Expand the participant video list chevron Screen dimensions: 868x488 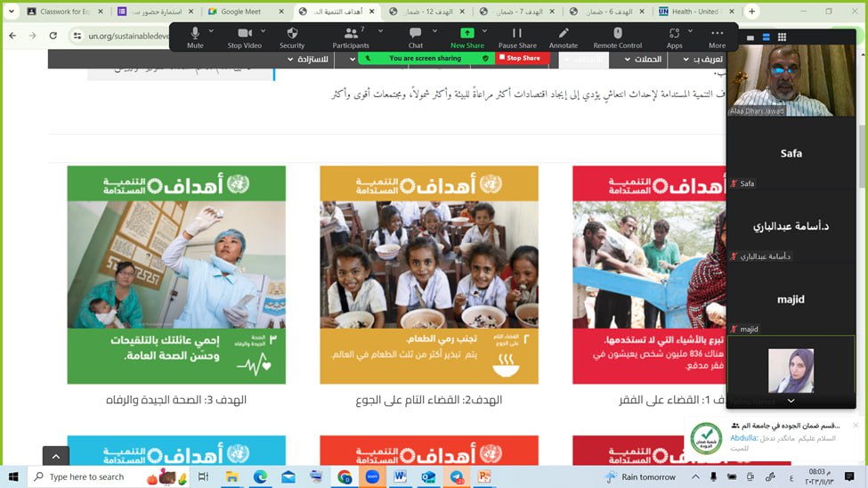point(791,402)
